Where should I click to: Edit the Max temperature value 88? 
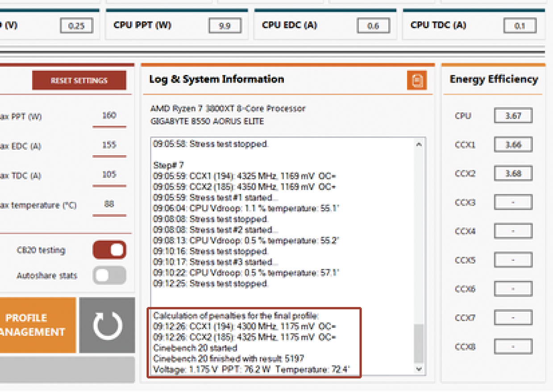click(109, 204)
